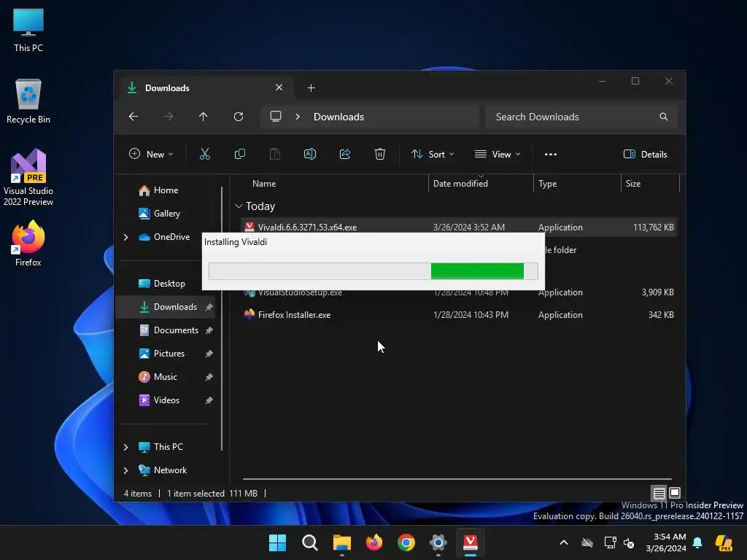Viewport: 747px width, 560px height.
Task: Select the Recycle Bin desktop icon
Action: pos(28,101)
